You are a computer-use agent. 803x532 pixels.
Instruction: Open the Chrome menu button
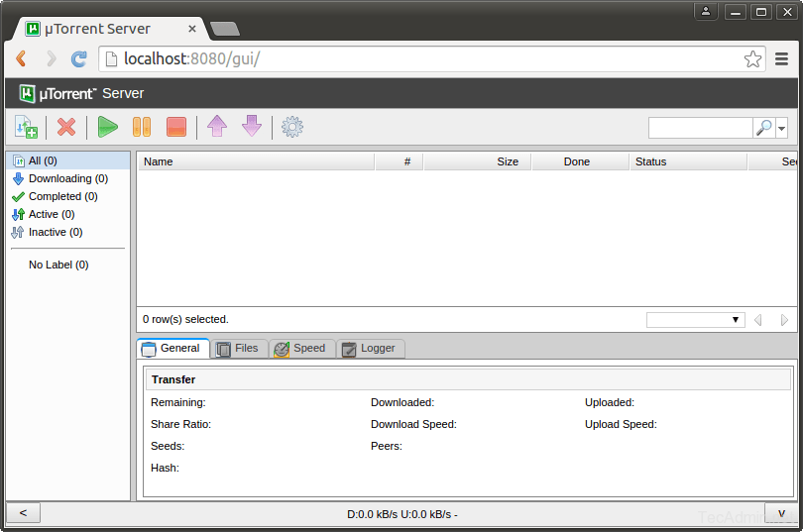click(781, 59)
